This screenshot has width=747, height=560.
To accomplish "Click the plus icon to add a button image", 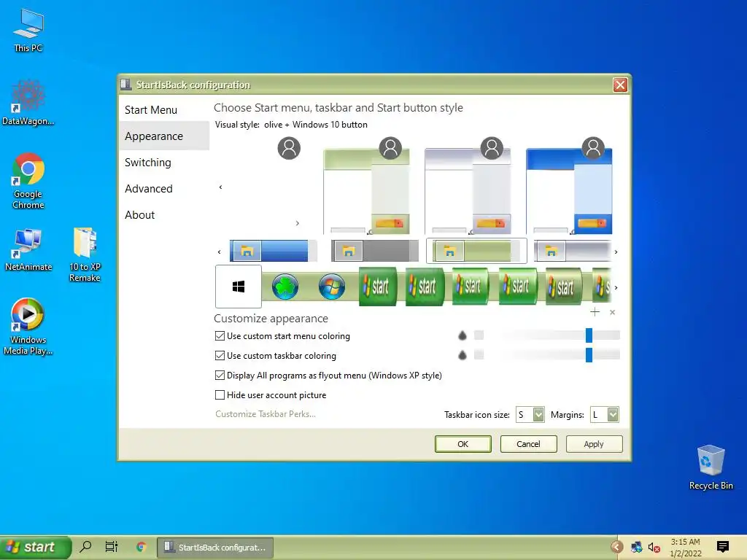I will (595, 312).
